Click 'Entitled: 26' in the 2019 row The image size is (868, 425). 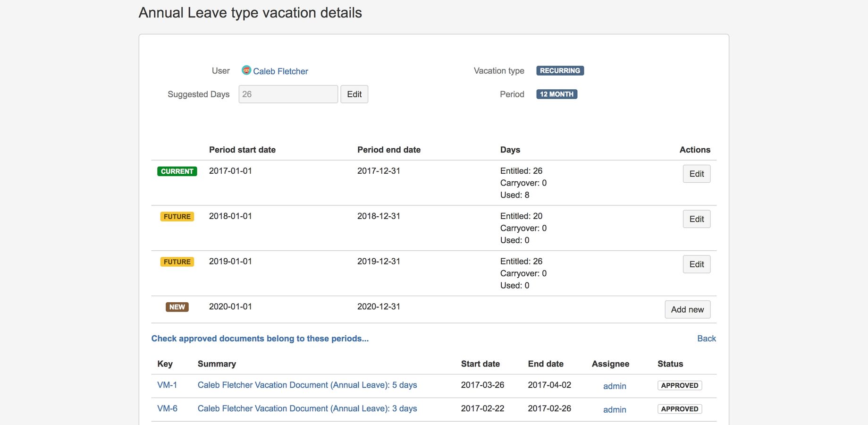521,262
